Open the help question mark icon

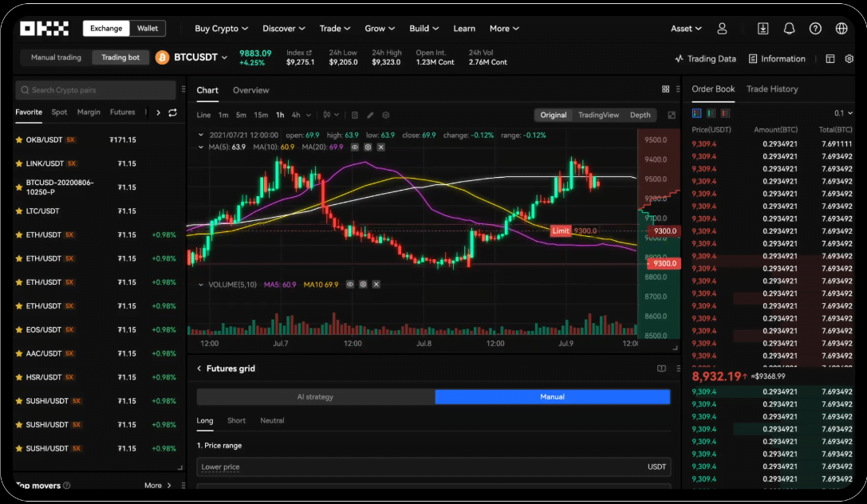(x=815, y=29)
